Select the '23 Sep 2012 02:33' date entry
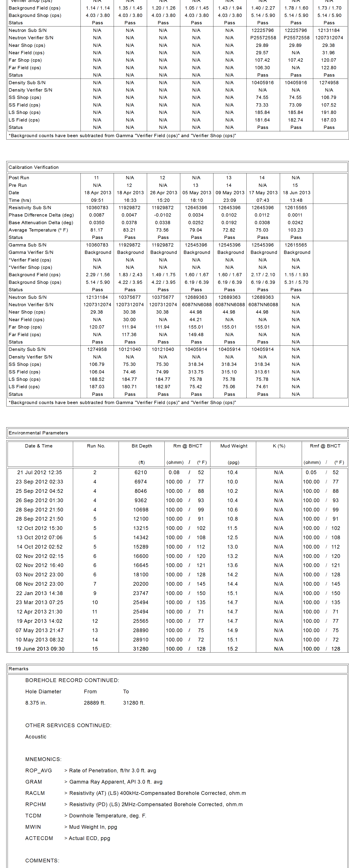Screen dimensions: 349x868 [x=39, y=482]
